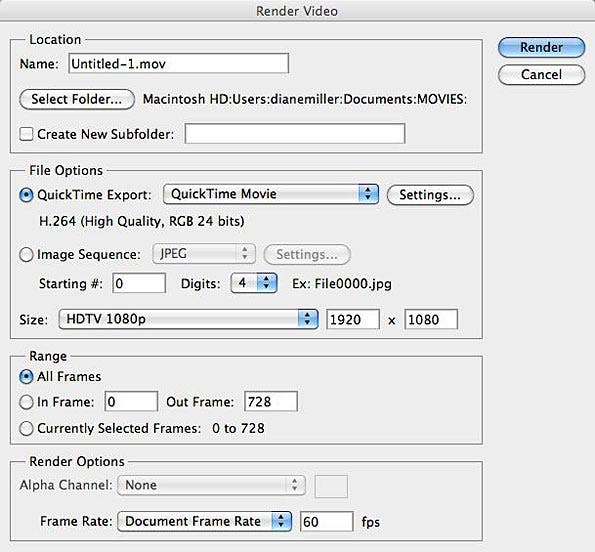Click the Render button

541,47
